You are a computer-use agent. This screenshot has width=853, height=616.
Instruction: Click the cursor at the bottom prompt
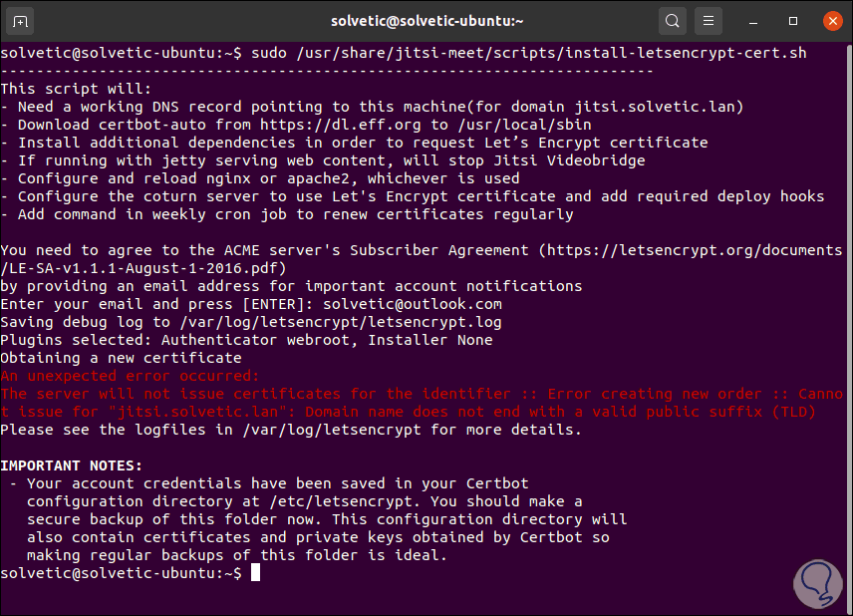point(256,573)
